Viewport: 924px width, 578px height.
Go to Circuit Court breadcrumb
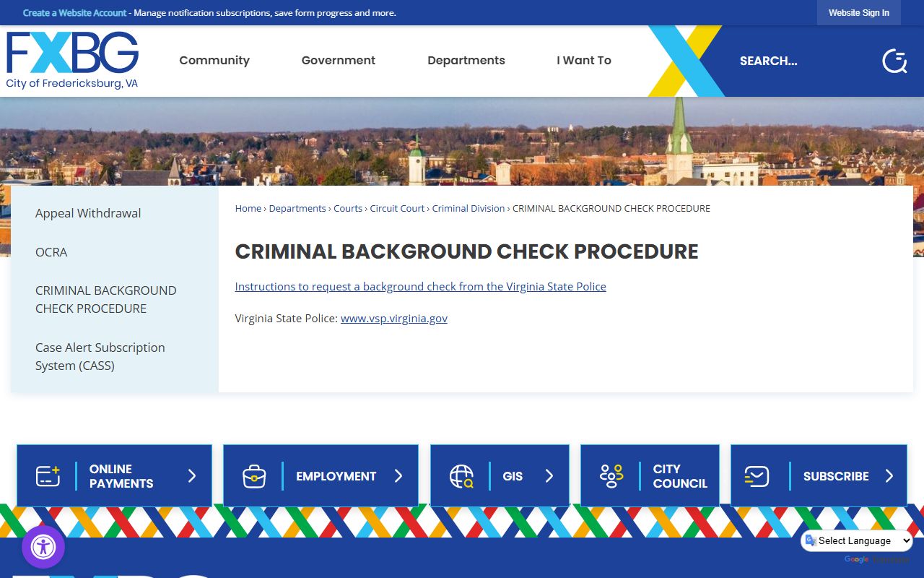point(397,208)
